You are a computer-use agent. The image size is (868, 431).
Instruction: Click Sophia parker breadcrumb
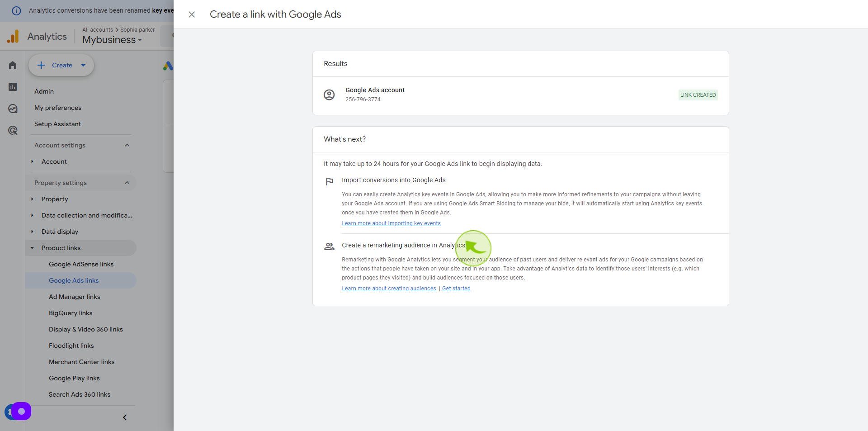[137, 30]
